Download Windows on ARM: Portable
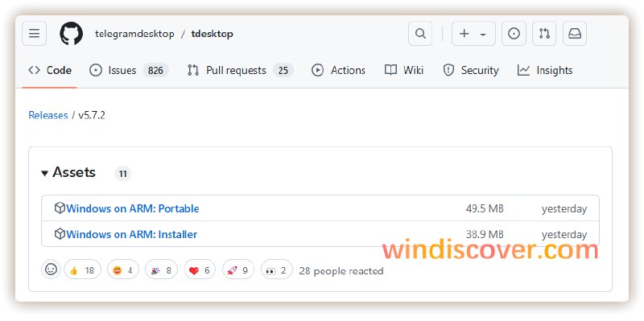Viewport: 644px width, 321px height. pyautogui.click(x=133, y=208)
